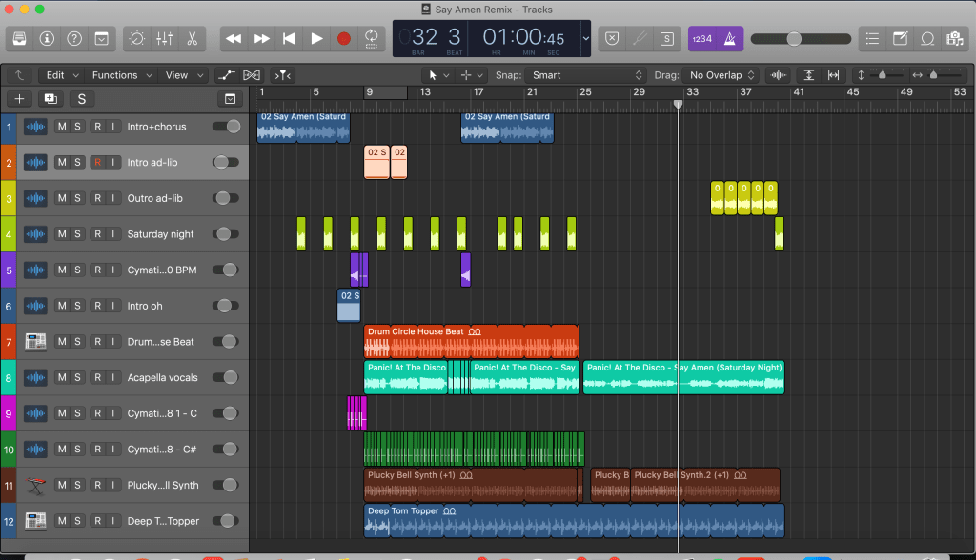
Task: Click the Record button in transport
Action: pyautogui.click(x=344, y=39)
